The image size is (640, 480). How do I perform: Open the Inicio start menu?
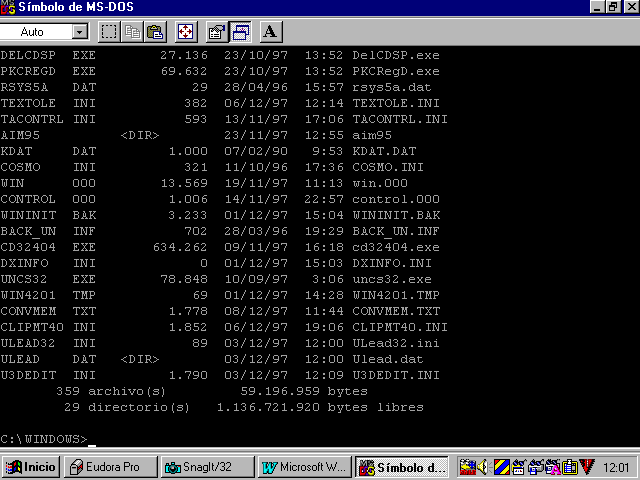pos(31,467)
